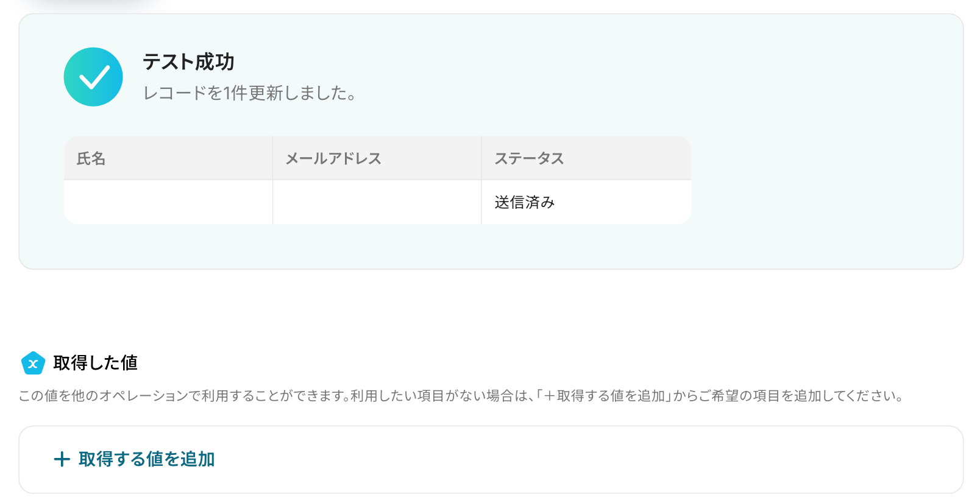Select the 氏名 column header

point(168,158)
